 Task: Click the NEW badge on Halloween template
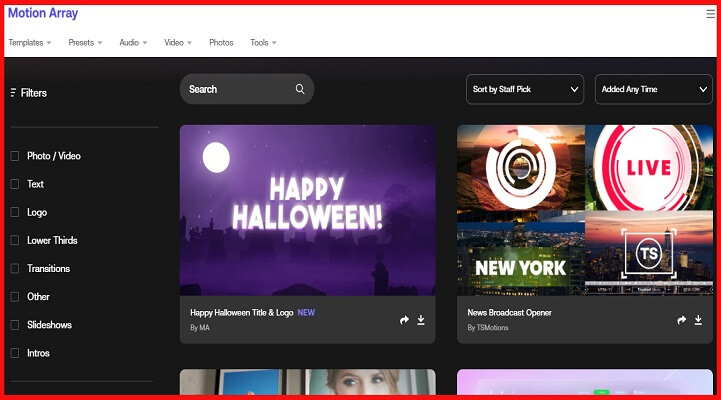(x=306, y=313)
